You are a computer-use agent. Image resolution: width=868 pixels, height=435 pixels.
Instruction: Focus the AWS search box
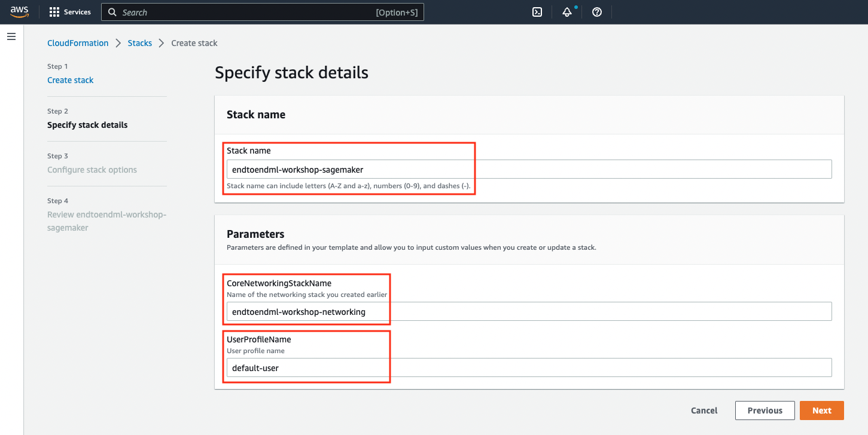263,12
